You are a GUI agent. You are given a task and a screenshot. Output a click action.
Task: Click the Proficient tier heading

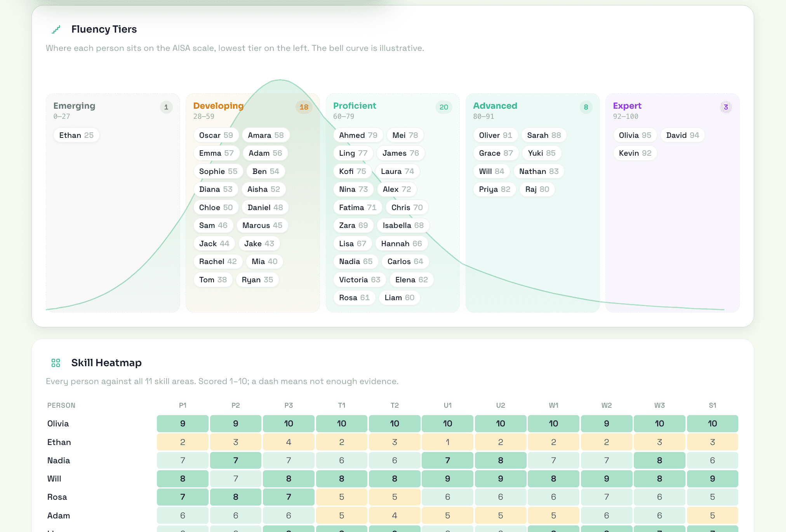click(355, 106)
